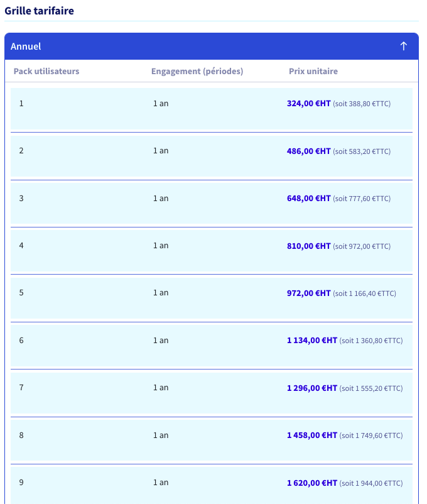The image size is (427, 504).
Task: Select the 3-user pack row
Action: pyautogui.click(x=212, y=204)
